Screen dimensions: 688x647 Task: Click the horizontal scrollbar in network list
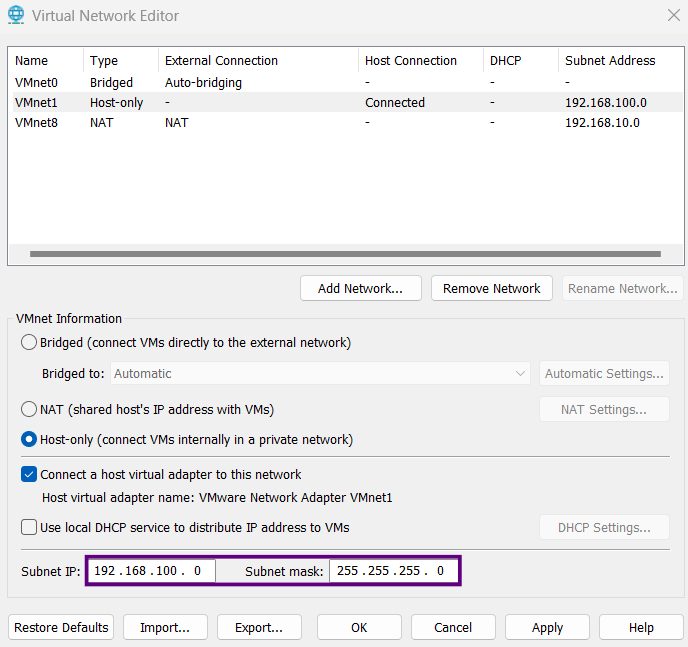(x=345, y=254)
